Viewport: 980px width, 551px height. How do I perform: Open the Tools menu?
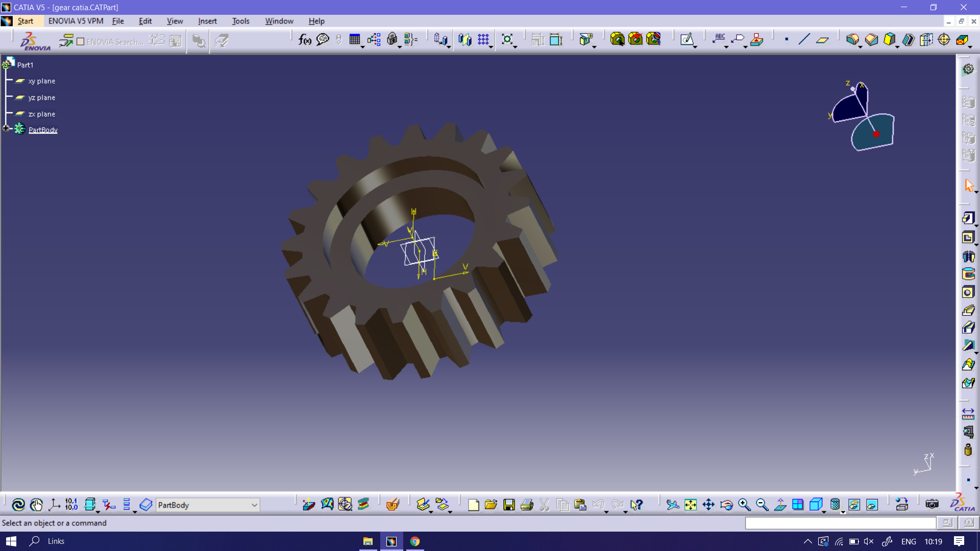click(x=240, y=21)
